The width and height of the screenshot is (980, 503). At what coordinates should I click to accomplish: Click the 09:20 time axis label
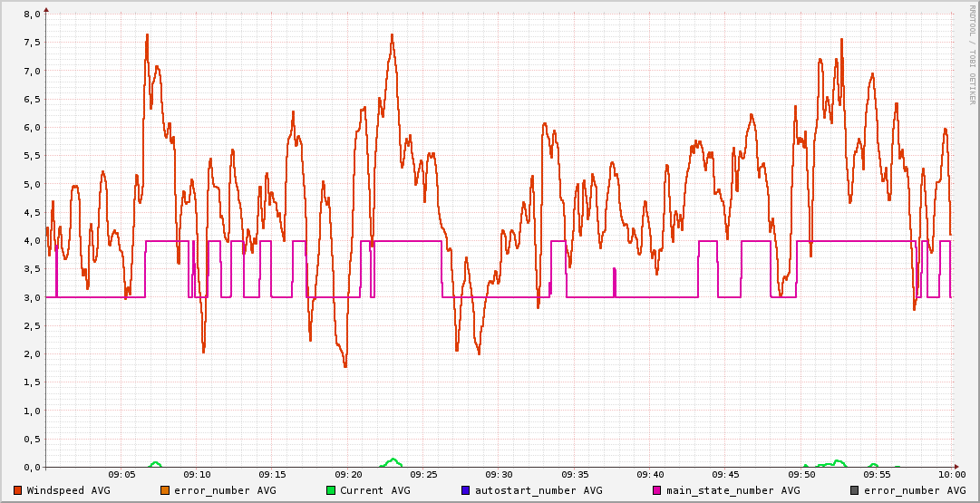click(348, 474)
